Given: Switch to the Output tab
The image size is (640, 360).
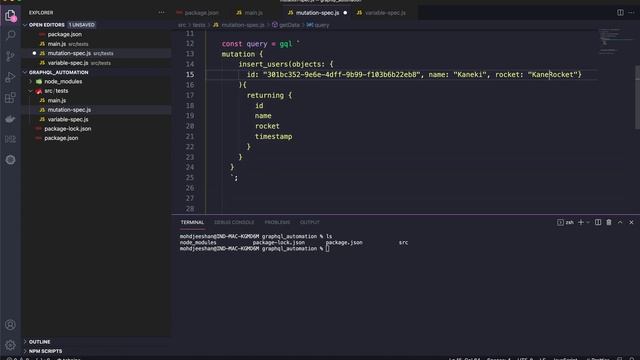Looking at the screenshot, I should click(310, 222).
